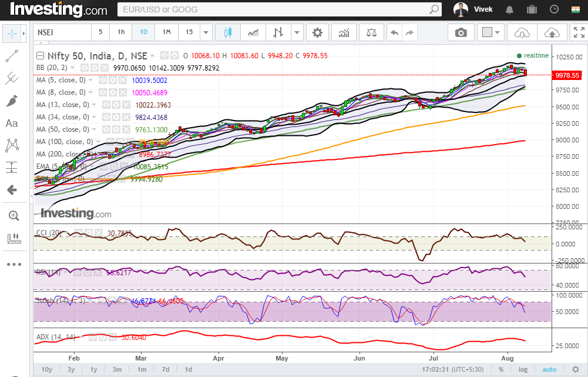Toggle auto scale mode

pos(549,369)
